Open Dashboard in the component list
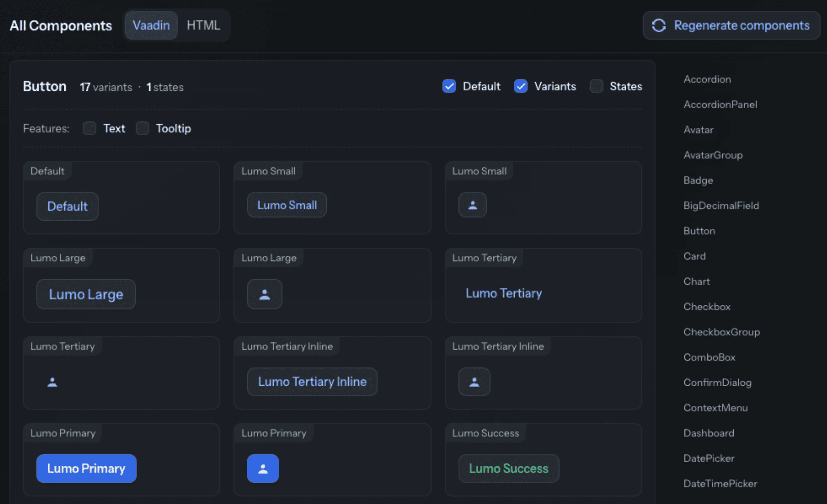 709,433
